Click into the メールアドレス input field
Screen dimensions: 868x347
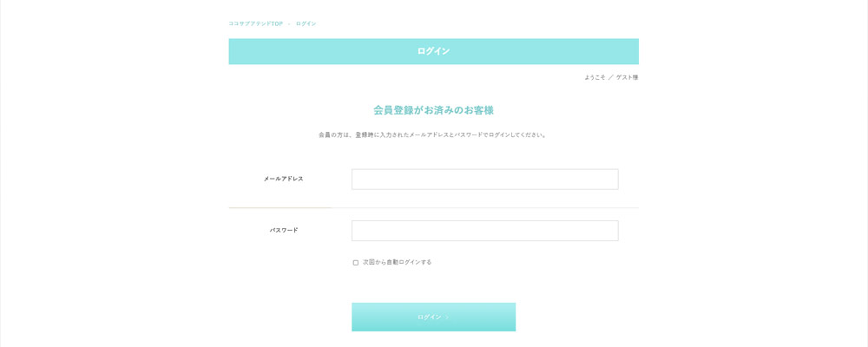(x=484, y=180)
